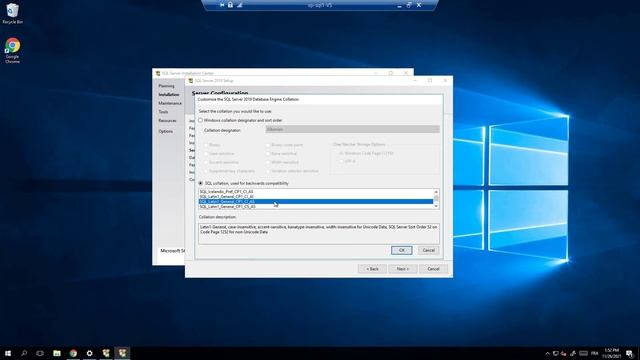Toggle the Case-sensitive checkbox

[x=206, y=153]
